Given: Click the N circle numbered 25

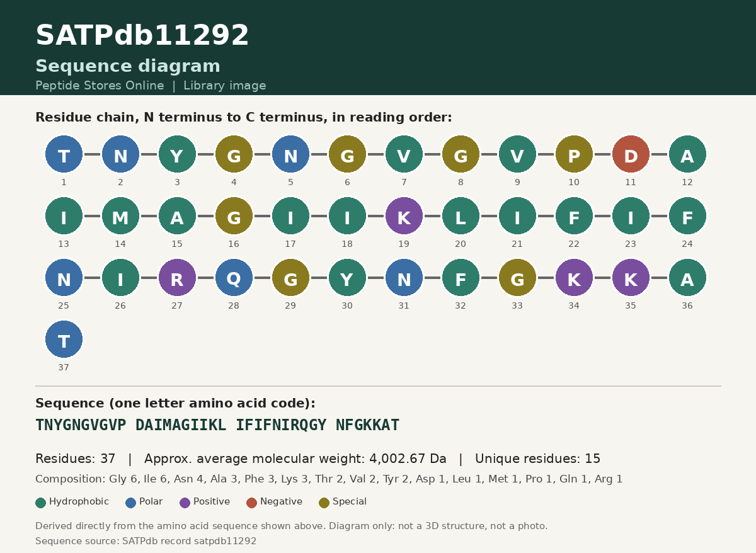Looking at the screenshot, I should 64,278.
